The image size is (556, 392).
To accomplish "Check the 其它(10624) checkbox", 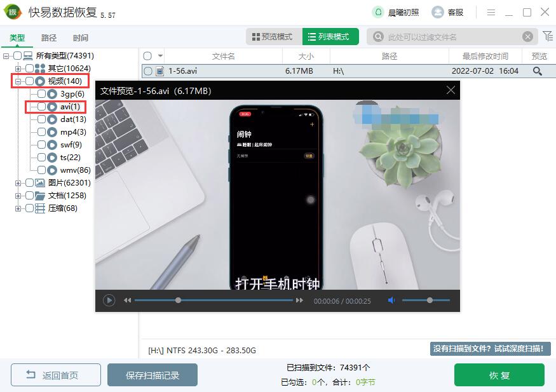I will click(29, 68).
